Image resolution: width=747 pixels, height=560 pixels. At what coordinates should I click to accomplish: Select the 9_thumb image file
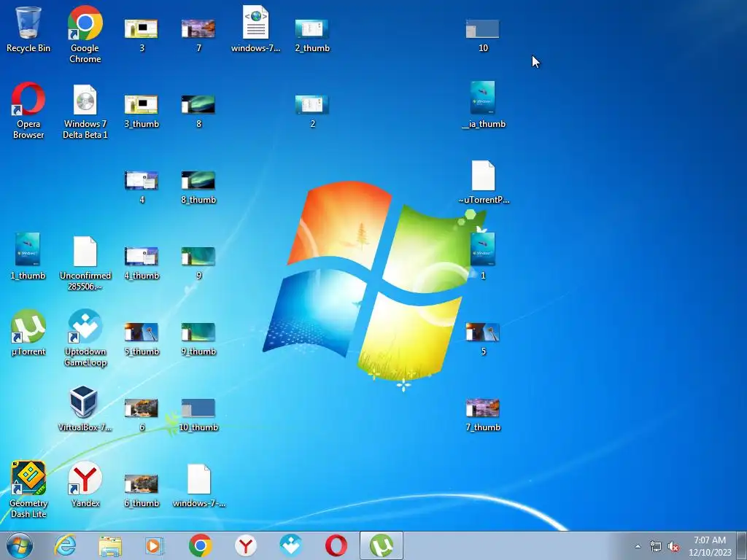pos(198,339)
